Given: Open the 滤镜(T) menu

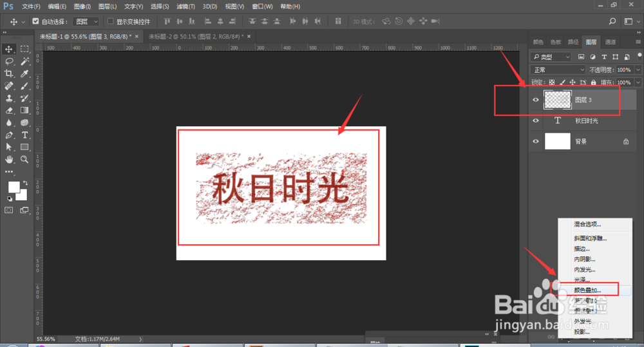Looking at the screenshot, I should [185, 6].
